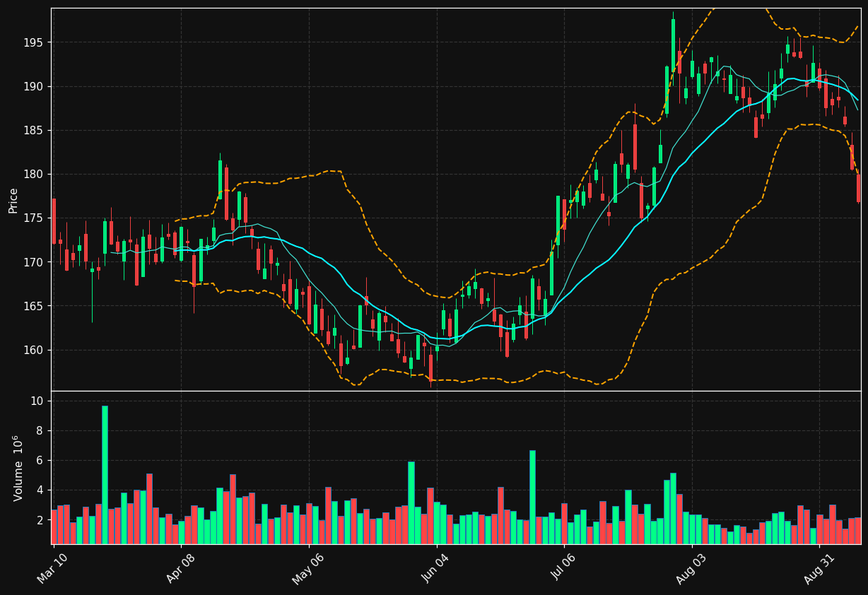The image size is (868, 595).
Task: Click the 160 price tick label
Action: (34, 350)
